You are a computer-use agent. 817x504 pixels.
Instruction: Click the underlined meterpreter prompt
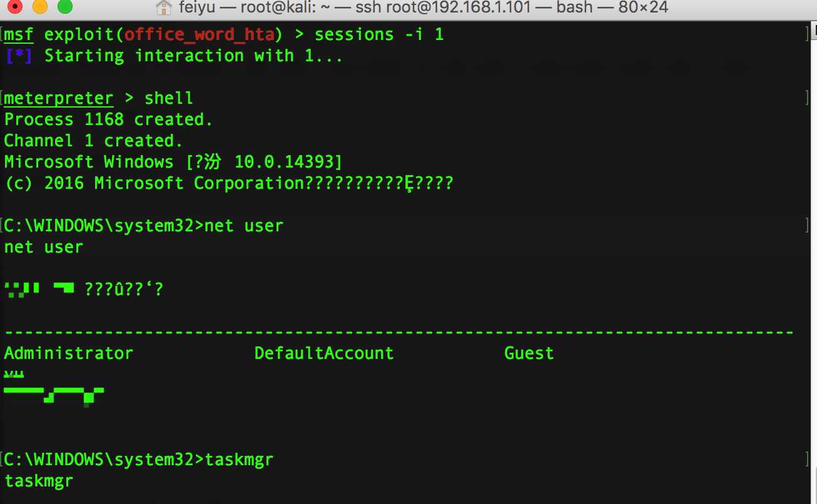pos(59,98)
